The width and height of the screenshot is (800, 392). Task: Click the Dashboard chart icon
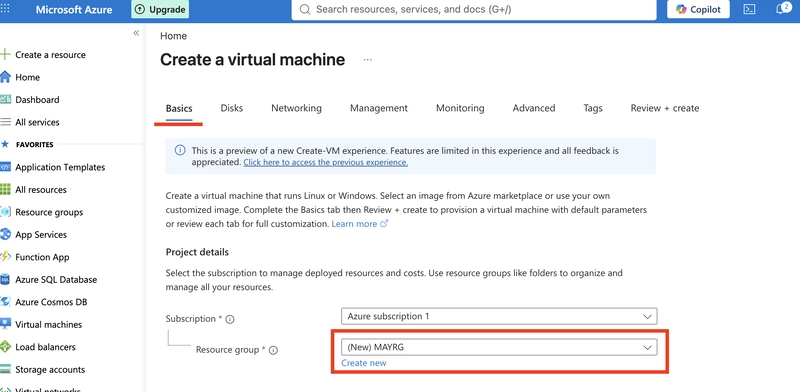(x=5, y=100)
